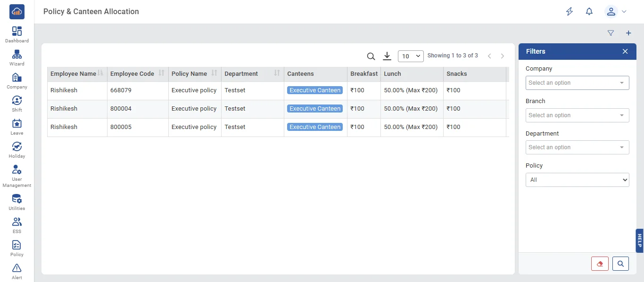Viewport: 644px width, 282px height.
Task: Open the Holiday sidebar menu item
Action: pos(17,150)
